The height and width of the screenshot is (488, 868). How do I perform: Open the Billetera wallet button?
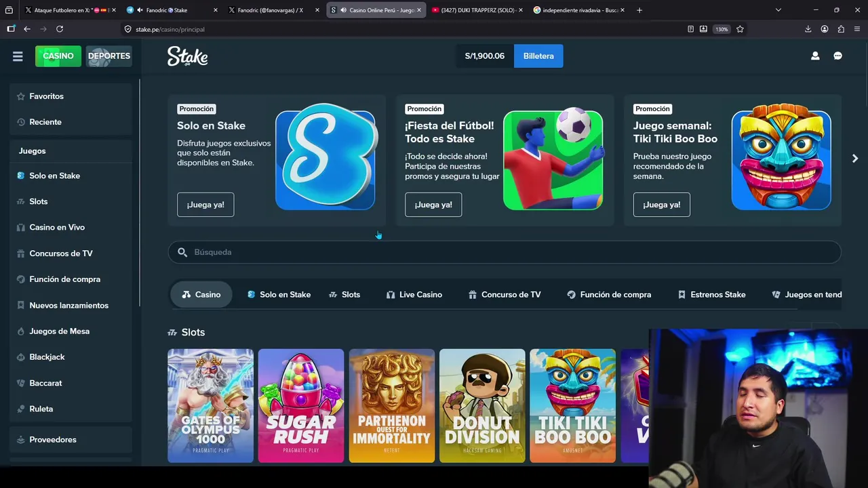538,56
